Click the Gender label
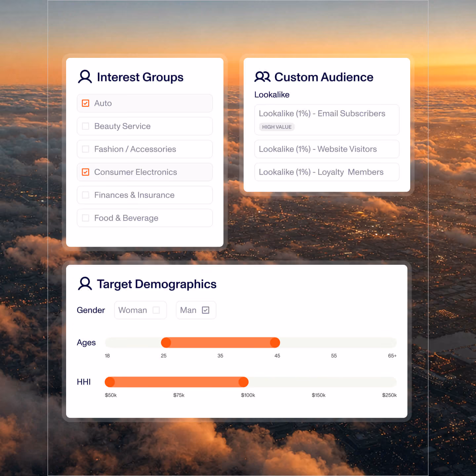The width and height of the screenshot is (476, 476). click(91, 310)
